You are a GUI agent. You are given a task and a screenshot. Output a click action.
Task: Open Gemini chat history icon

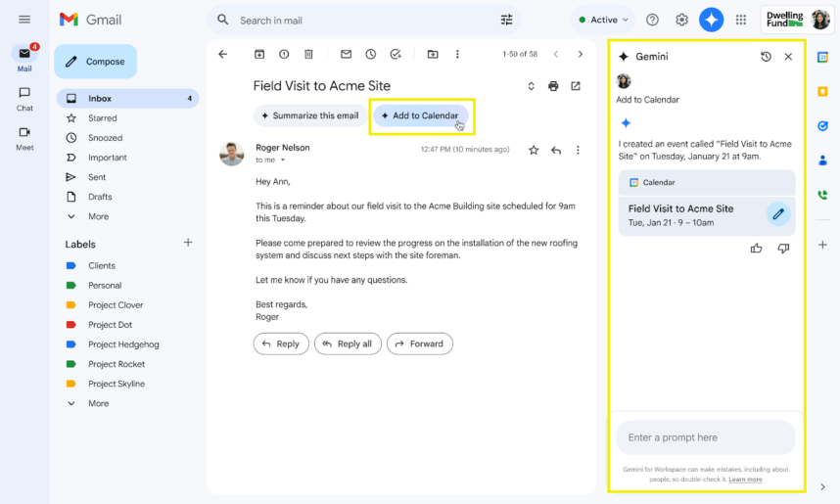point(766,57)
